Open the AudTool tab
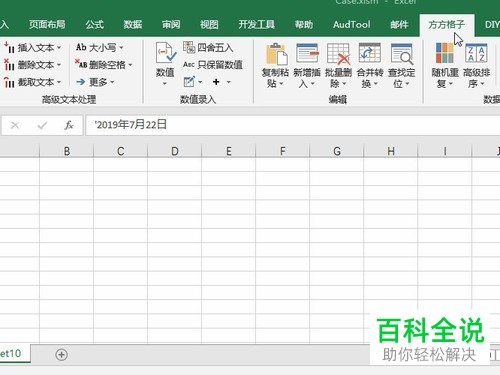This screenshot has width=500, height=375. coord(351,25)
